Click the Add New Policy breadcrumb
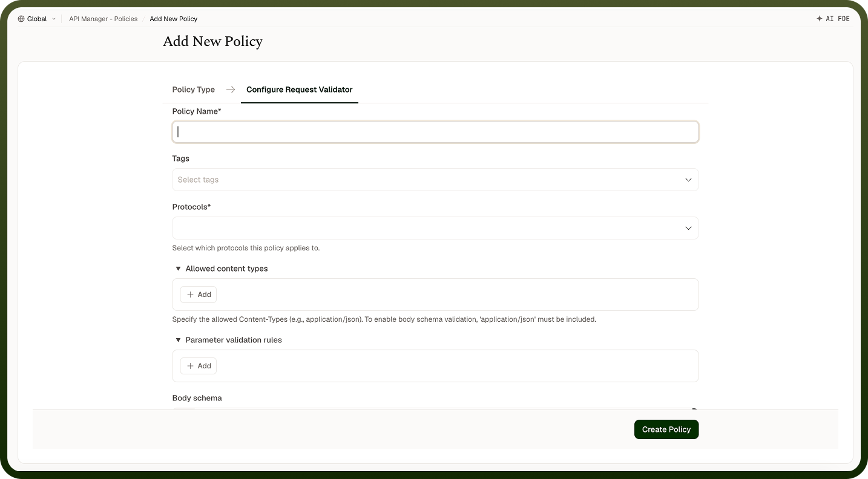 pyautogui.click(x=174, y=19)
